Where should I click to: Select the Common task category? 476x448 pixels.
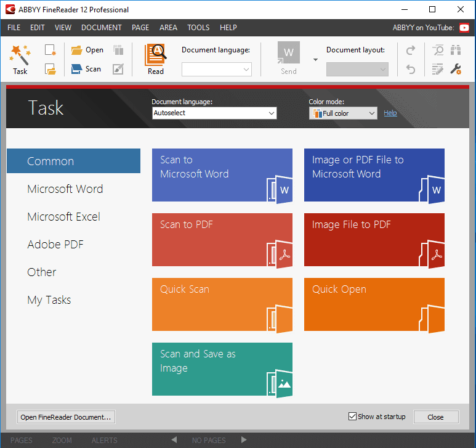(x=73, y=161)
